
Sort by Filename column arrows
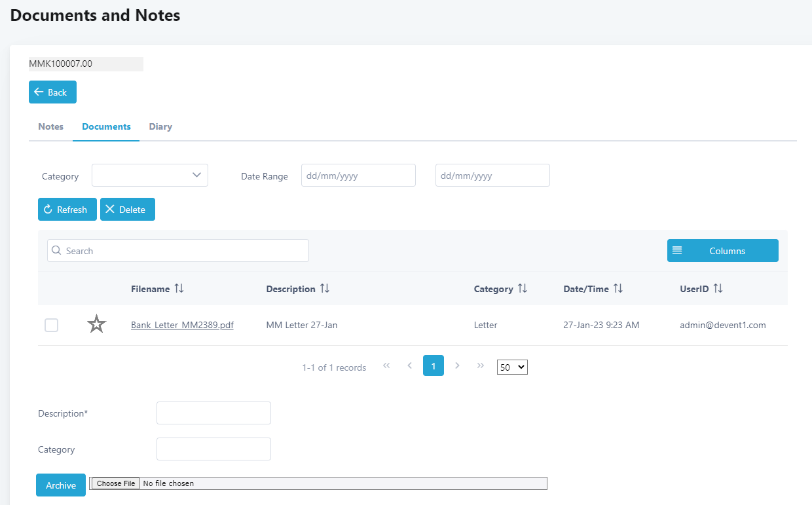tap(179, 289)
